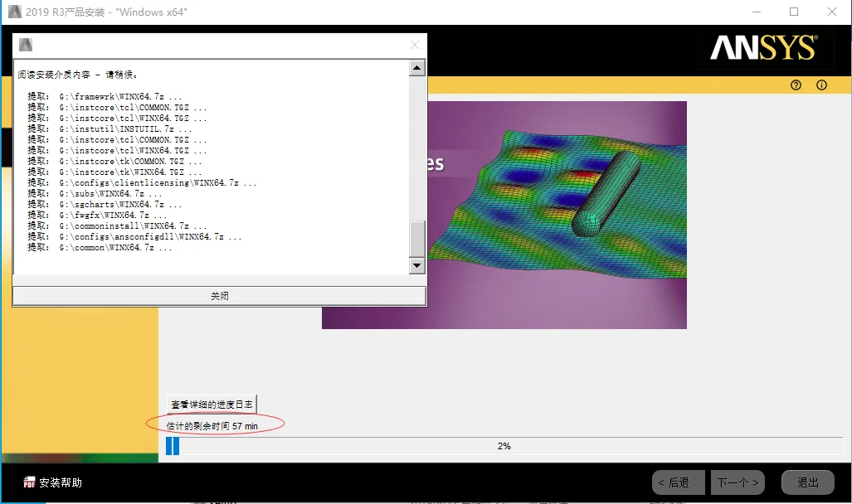Minimize the installer window
852x504 pixels.
click(757, 12)
